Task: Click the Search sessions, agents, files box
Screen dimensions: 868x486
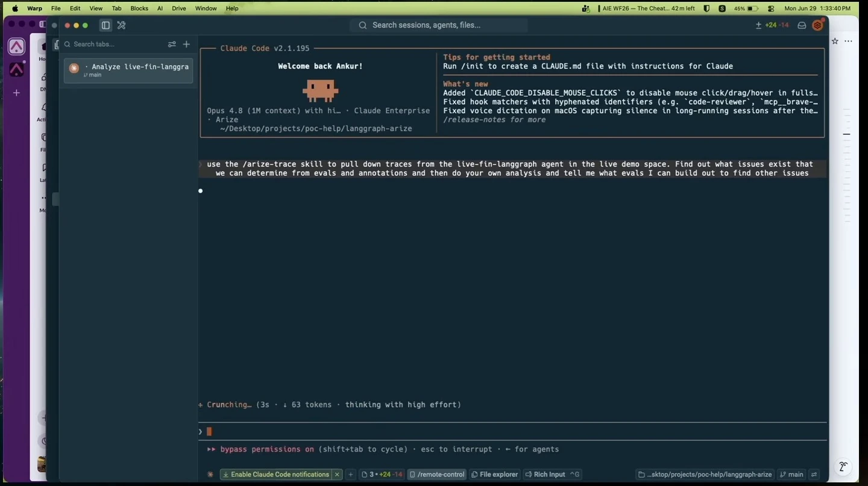Action: pos(439,25)
